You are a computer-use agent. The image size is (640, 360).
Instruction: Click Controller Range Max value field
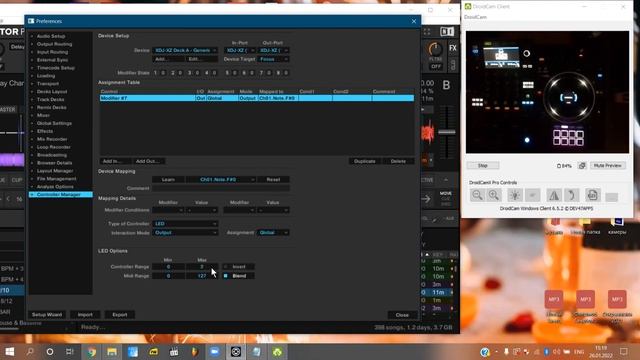click(202, 267)
